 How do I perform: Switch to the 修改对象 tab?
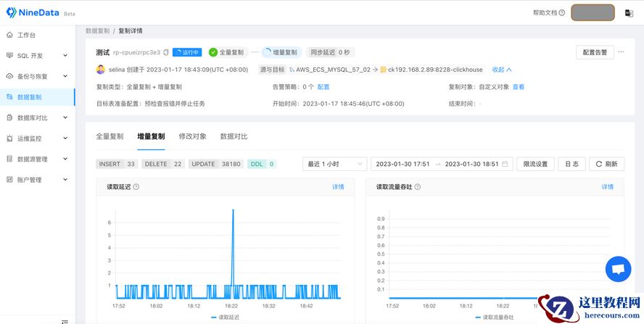coord(192,136)
